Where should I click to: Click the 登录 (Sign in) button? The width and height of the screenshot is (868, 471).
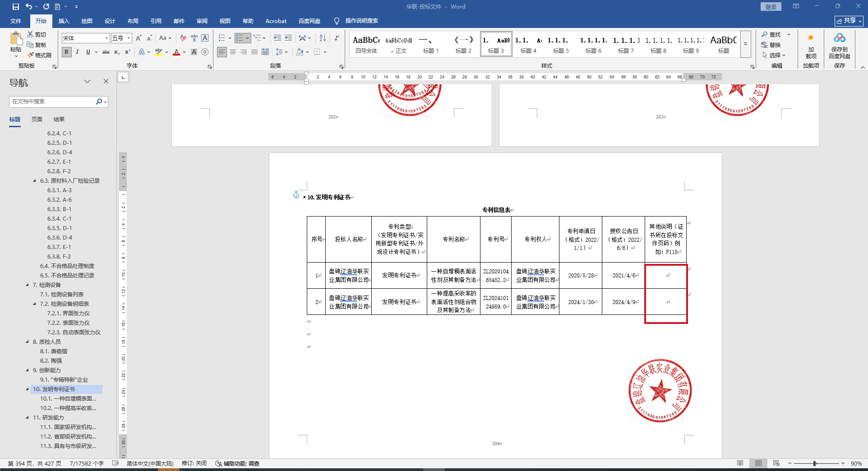771,7
